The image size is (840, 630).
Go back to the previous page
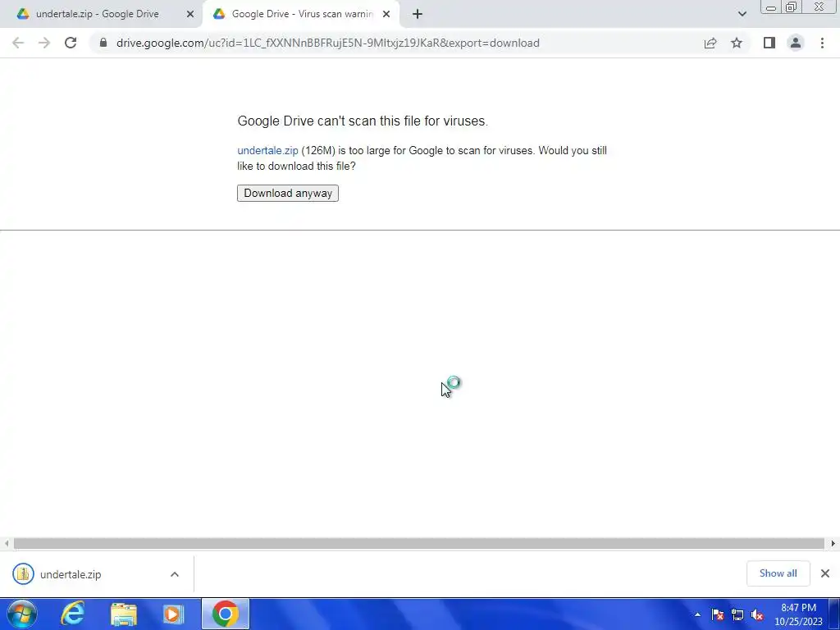[18, 43]
